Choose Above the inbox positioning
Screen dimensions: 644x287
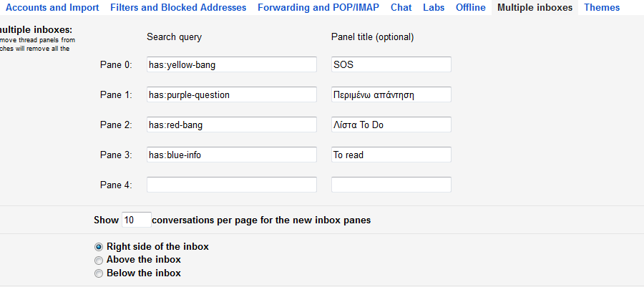point(99,260)
